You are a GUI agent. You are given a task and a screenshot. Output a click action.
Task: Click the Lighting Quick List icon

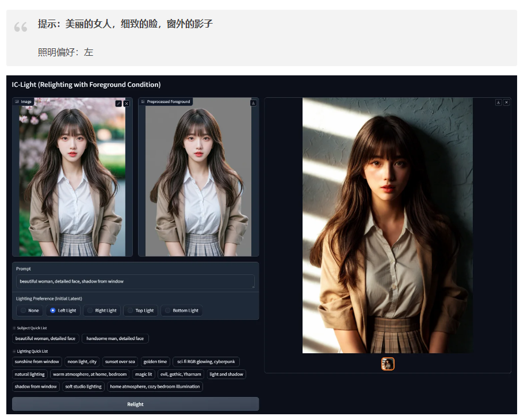point(14,351)
